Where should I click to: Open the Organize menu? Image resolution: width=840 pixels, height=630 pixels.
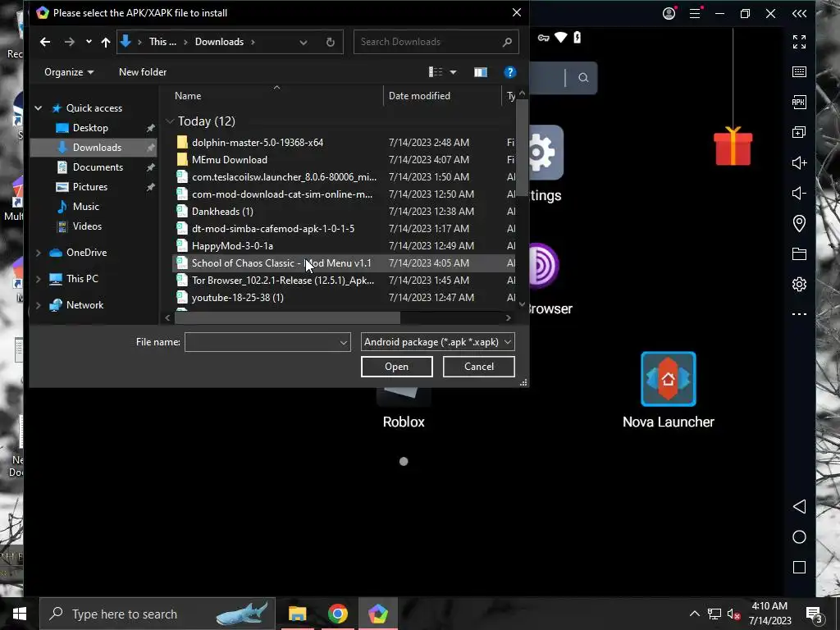[x=69, y=72]
